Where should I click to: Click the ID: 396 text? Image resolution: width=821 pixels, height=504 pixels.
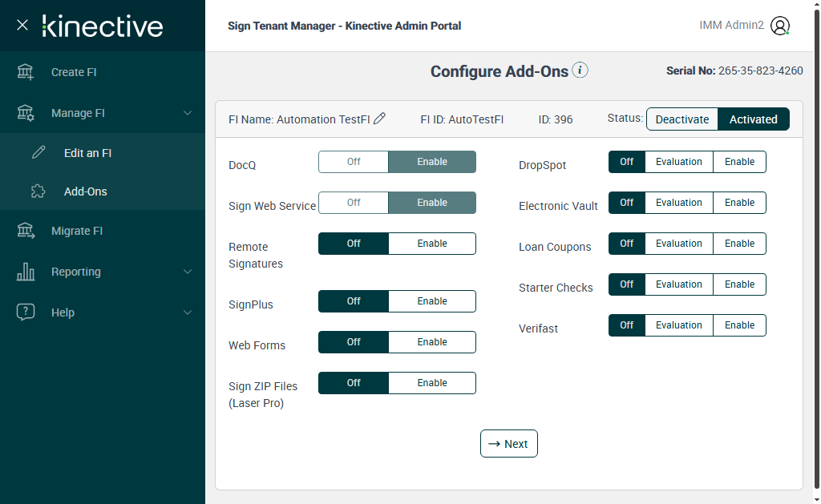point(556,119)
